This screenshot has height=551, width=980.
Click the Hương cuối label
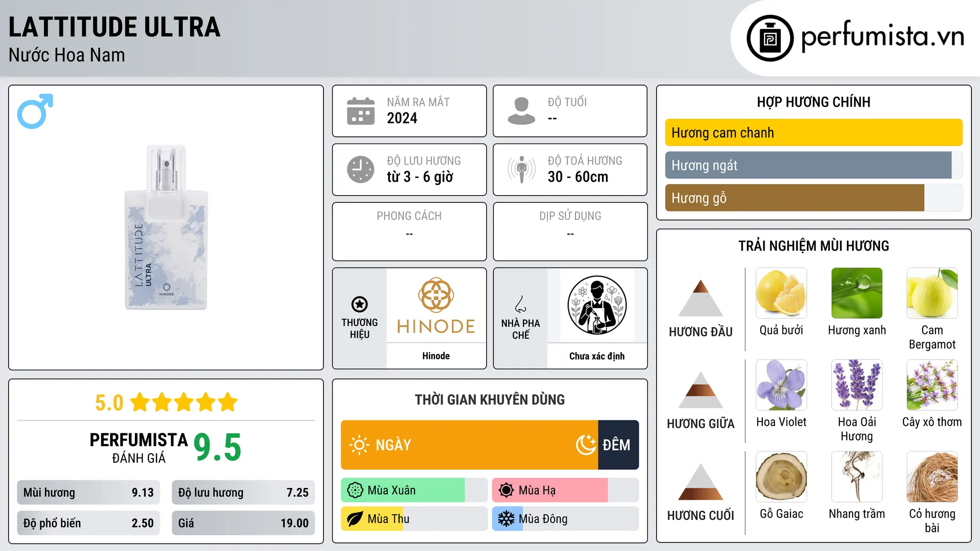[x=701, y=516]
